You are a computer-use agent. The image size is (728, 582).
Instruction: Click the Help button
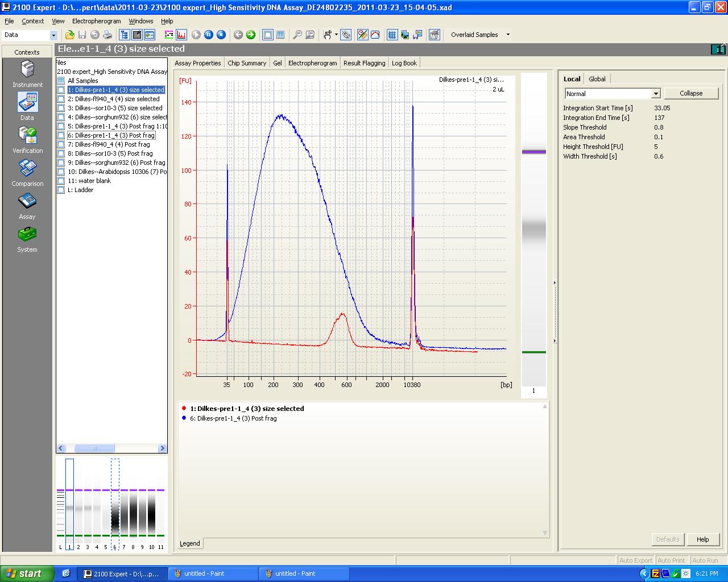[x=703, y=539]
